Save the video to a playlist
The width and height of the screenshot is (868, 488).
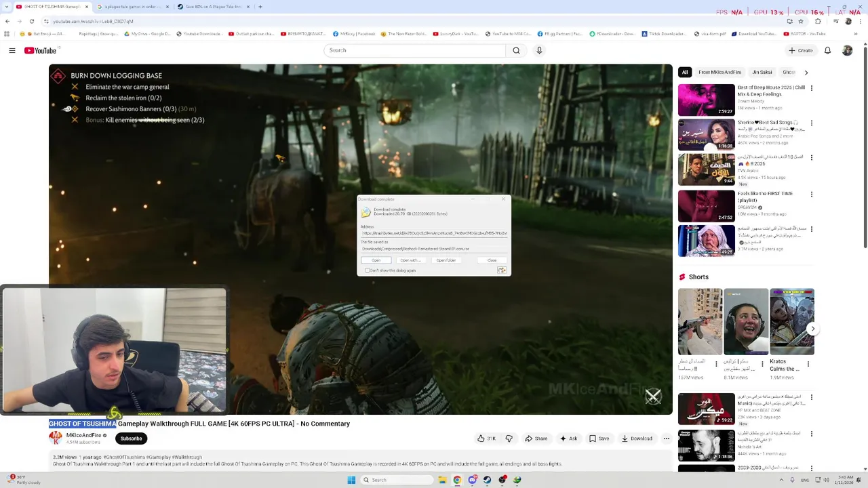click(599, 439)
